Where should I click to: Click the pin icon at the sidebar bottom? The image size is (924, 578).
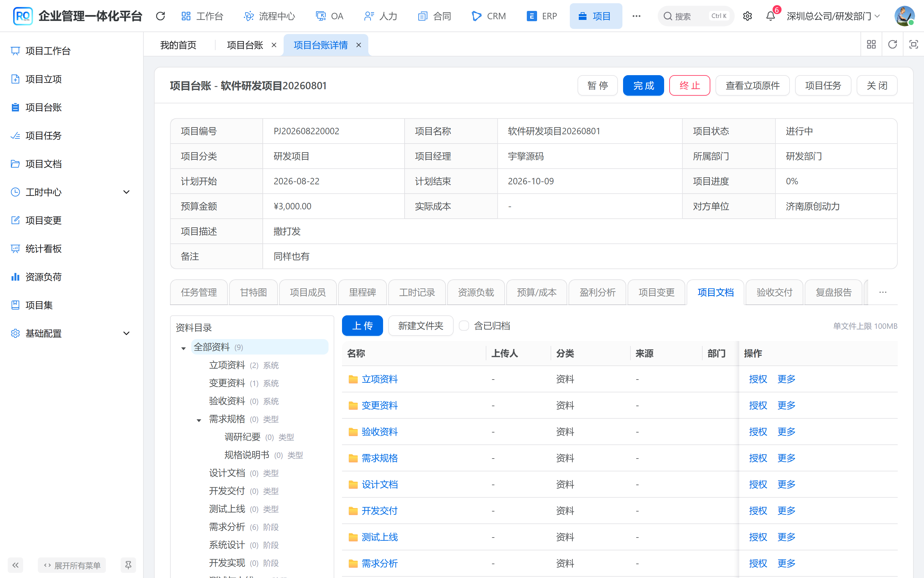pos(128,565)
